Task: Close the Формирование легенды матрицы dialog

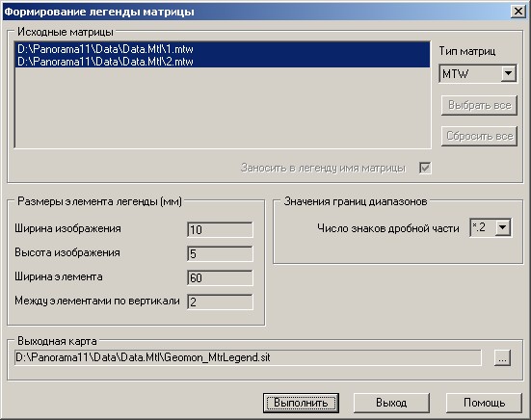Action: [x=518, y=12]
